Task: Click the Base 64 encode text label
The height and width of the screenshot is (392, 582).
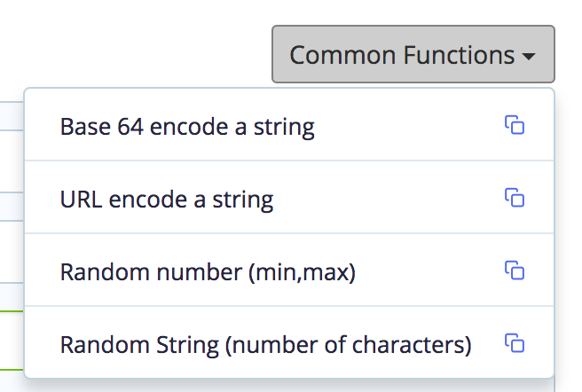Action: [187, 127]
